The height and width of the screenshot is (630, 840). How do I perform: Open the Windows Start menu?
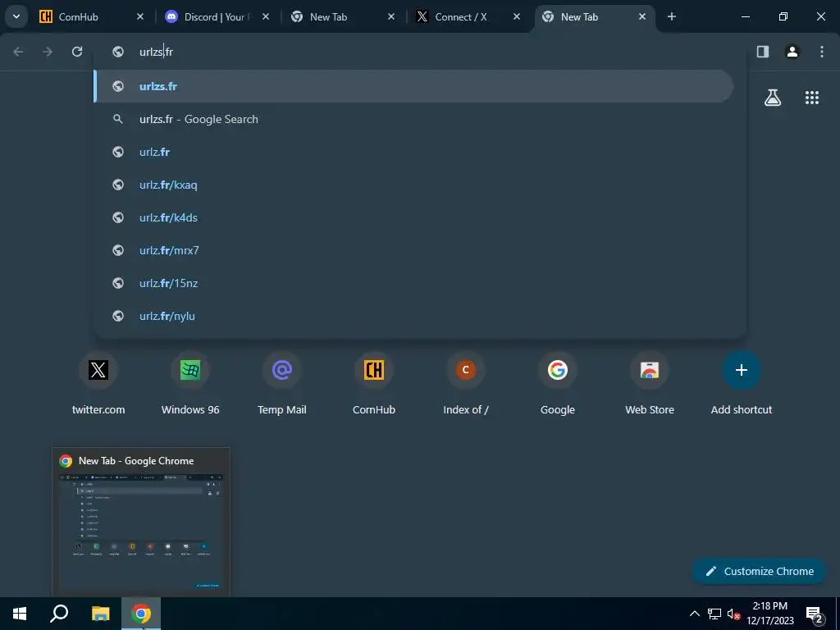(x=20, y=614)
